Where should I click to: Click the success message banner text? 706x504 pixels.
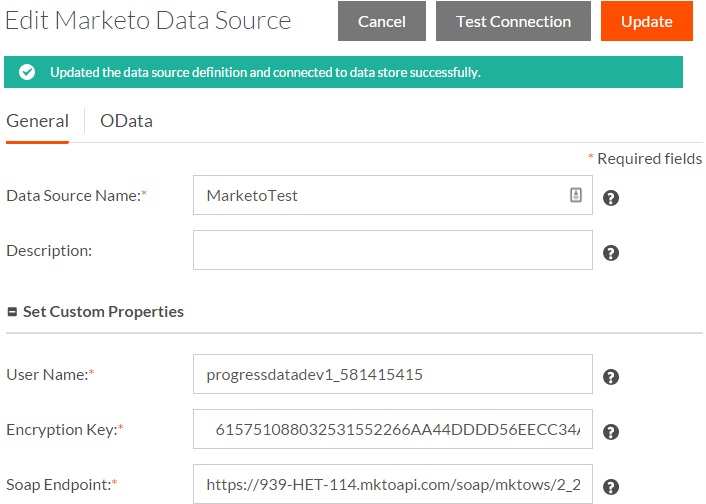(265, 72)
